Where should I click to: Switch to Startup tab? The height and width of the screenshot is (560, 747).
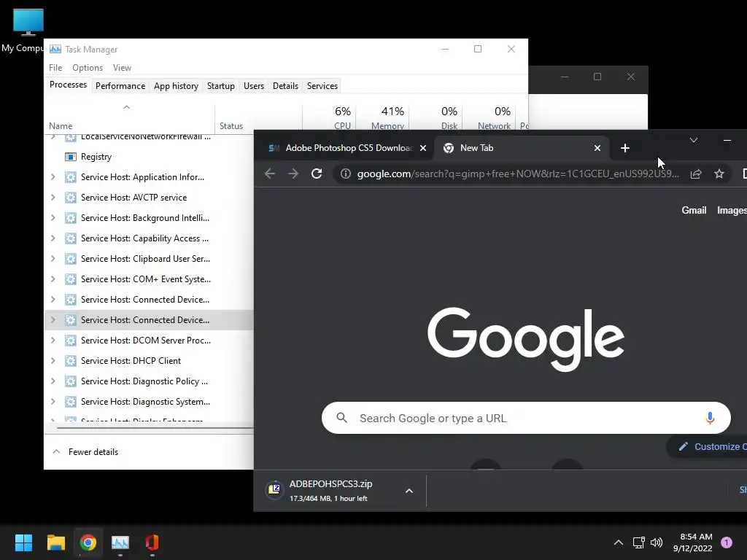[x=220, y=86]
